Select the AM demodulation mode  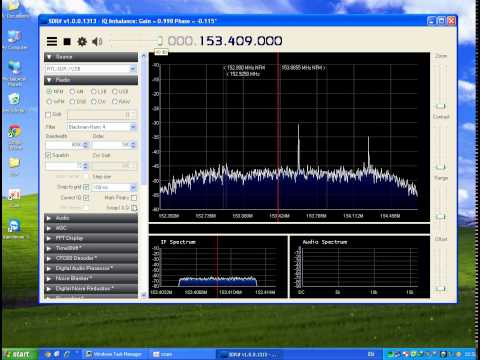tap(72, 91)
